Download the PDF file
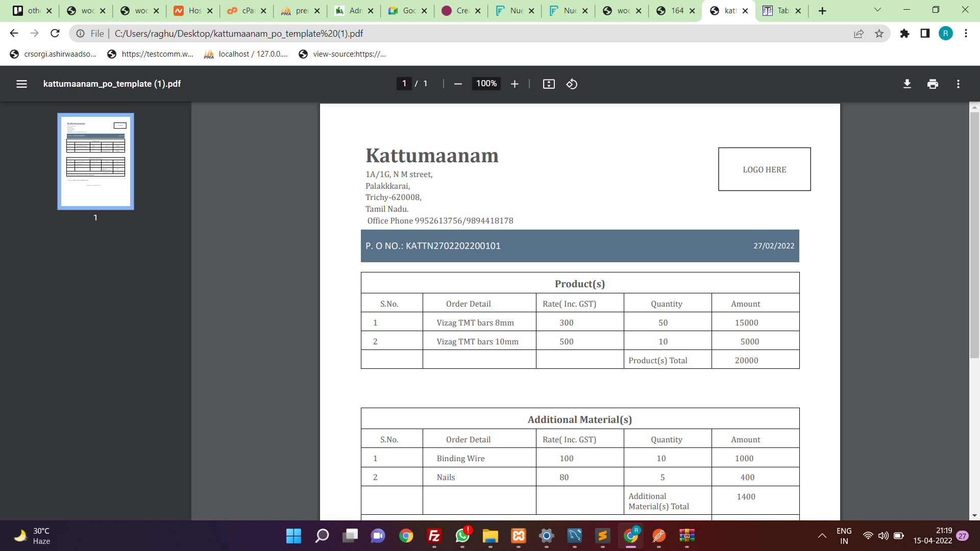The height and width of the screenshot is (551, 980). pos(907,84)
